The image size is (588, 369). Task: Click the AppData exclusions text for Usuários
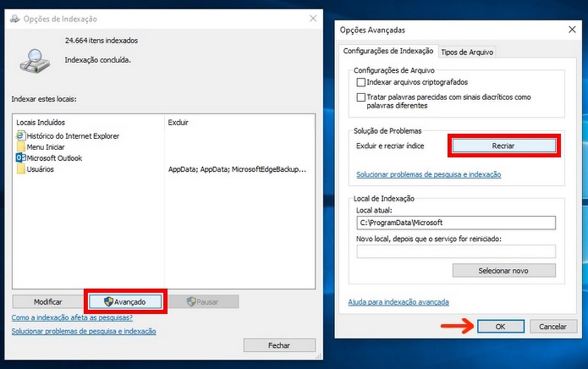pyautogui.click(x=237, y=169)
